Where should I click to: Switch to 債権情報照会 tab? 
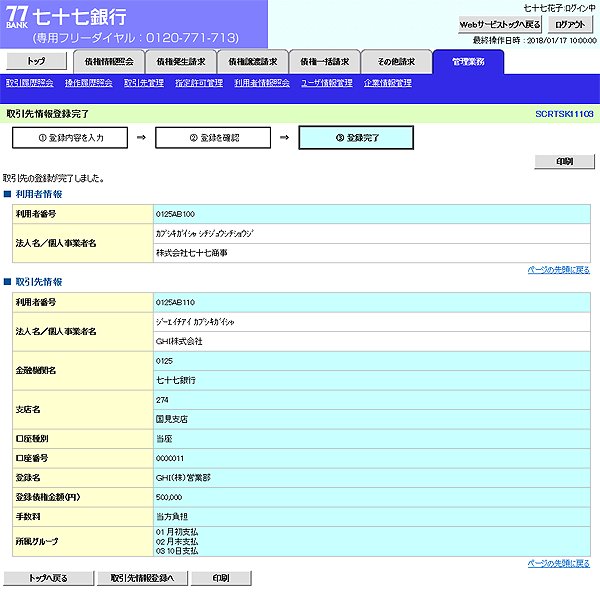pos(109,62)
